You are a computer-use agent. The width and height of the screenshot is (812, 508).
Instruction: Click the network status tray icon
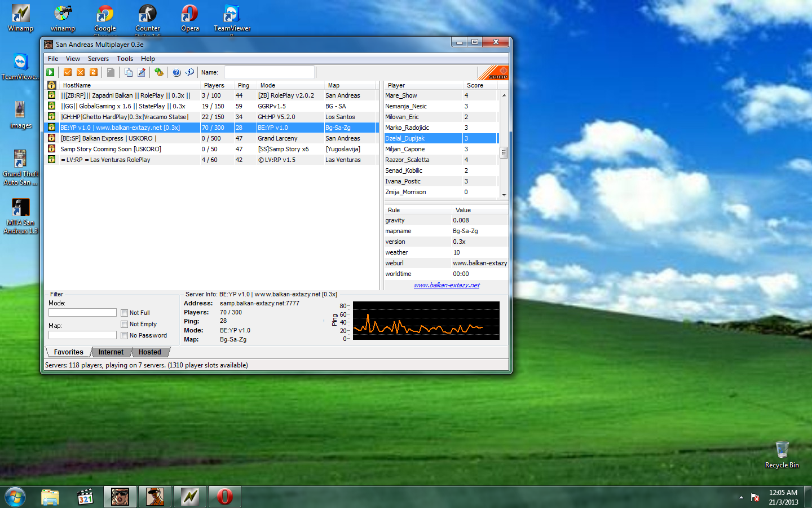click(x=755, y=497)
